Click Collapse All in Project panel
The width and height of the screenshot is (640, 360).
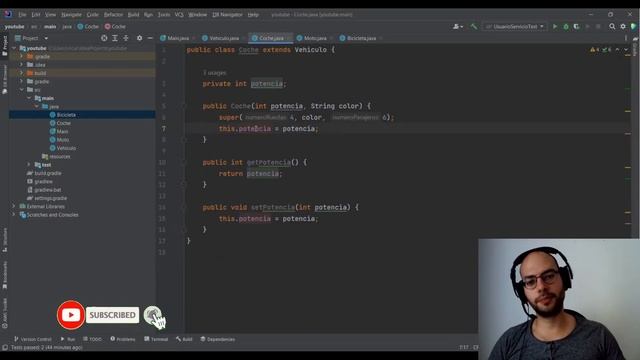[x=126, y=38]
